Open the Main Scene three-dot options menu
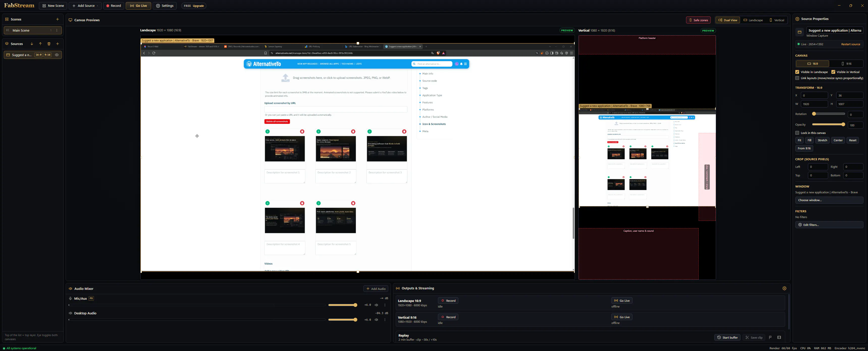 pos(57,30)
